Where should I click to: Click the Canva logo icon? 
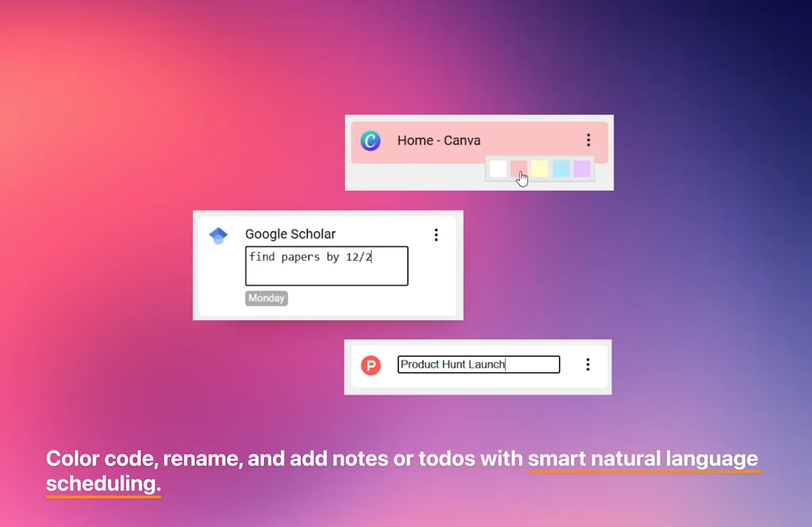[370, 141]
